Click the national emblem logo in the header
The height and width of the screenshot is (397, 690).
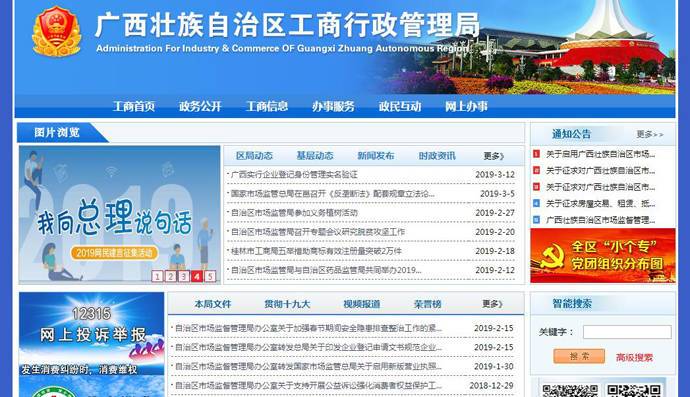pos(57,31)
